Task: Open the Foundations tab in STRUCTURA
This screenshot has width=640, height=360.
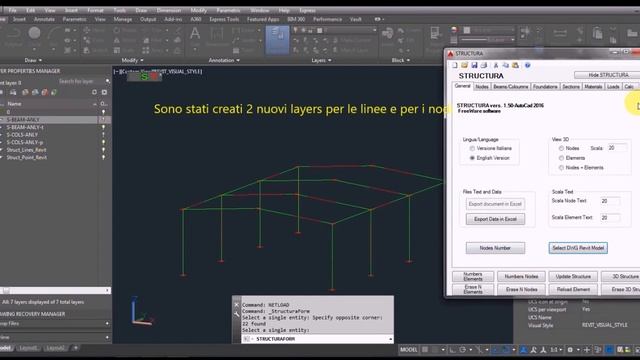Action: point(545,87)
